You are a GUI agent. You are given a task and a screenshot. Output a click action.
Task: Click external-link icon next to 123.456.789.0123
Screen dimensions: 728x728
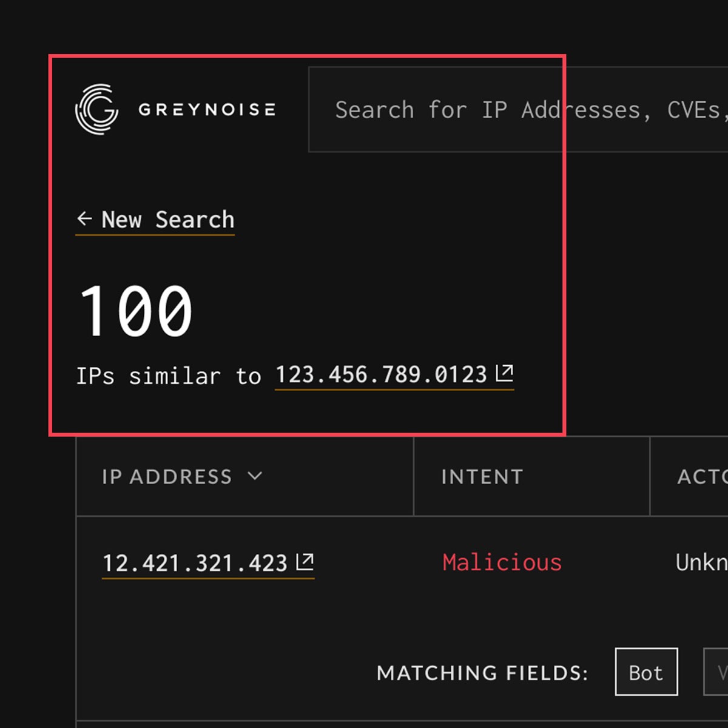[505, 373]
